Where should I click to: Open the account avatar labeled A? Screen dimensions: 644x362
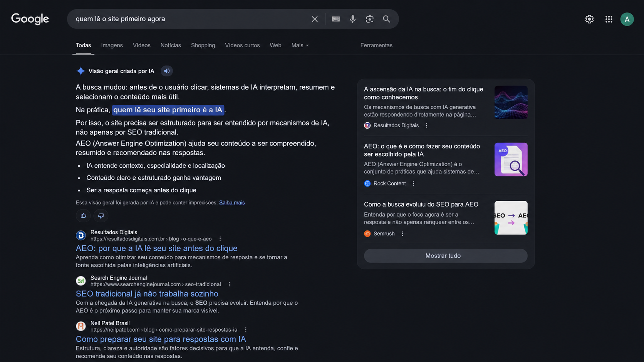(x=627, y=19)
